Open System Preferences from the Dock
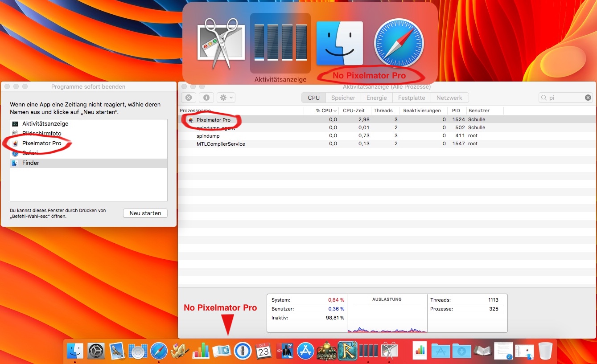This screenshot has width=597, height=364. pos(96,351)
